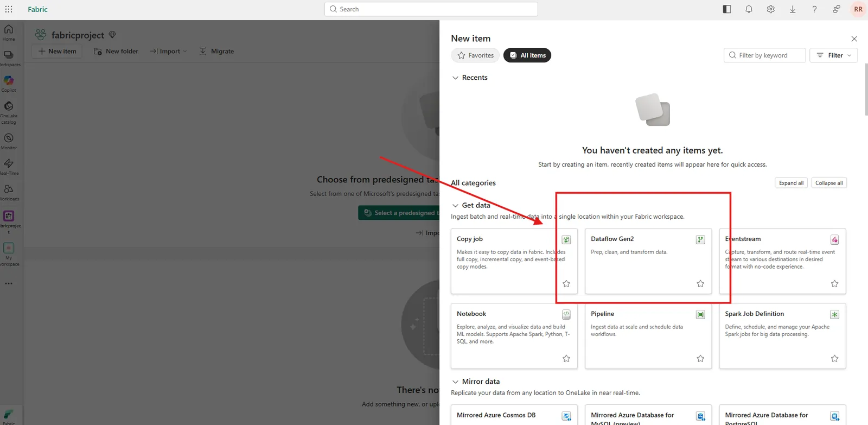Click Select a predesigned task flow button
This screenshot has width=868, height=425.
[x=399, y=213]
